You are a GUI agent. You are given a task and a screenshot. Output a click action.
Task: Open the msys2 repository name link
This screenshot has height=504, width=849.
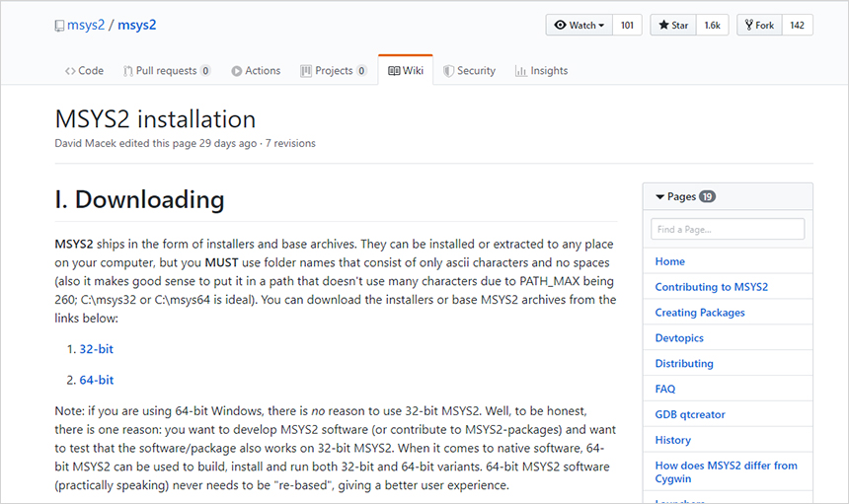pos(137,25)
